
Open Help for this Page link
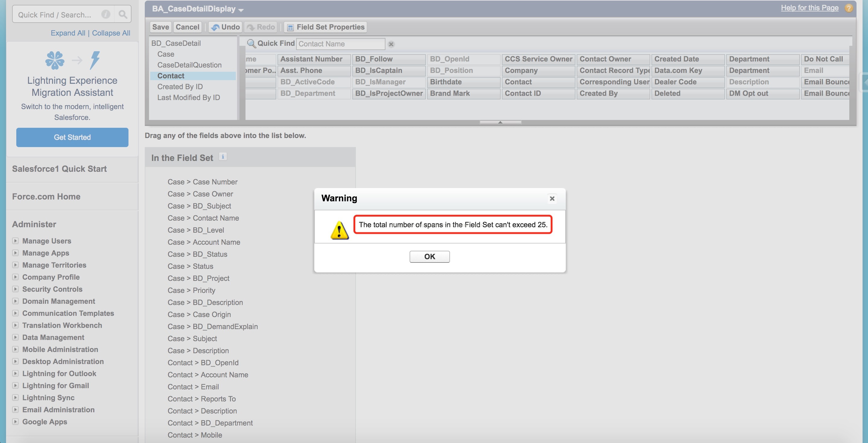(x=810, y=8)
